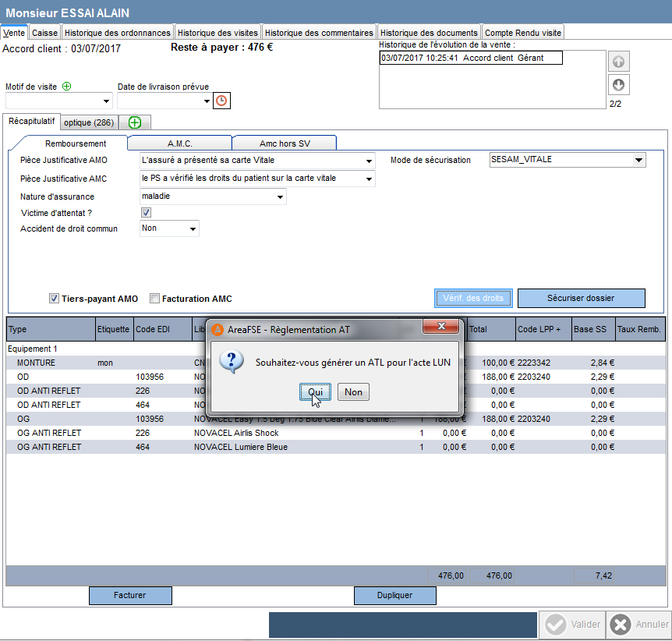Click the Sécuriser dossier button
This screenshot has height=641, width=672.
click(581, 298)
